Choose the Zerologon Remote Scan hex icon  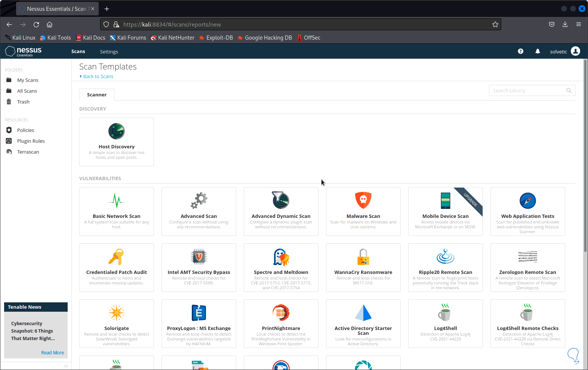pyautogui.click(x=528, y=257)
